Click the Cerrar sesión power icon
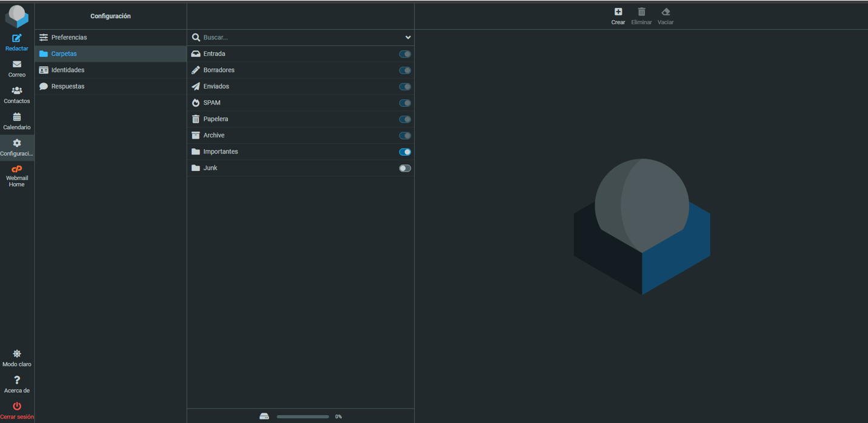 point(17,406)
